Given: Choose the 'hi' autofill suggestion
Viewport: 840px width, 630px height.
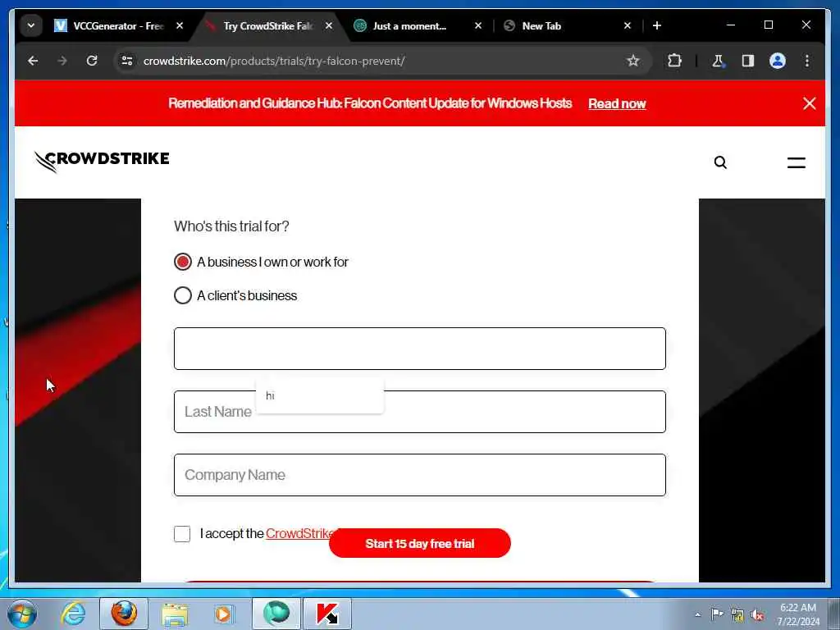Looking at the screenshot, I should [320, 396].
